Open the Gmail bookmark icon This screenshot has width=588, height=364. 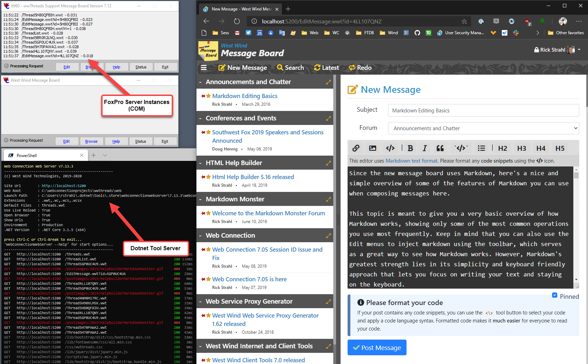pos(237,33)
